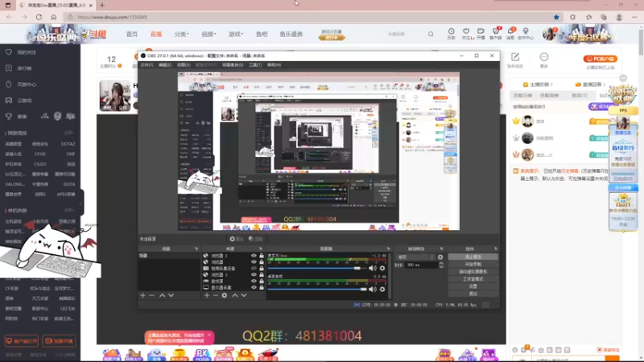
Task: Open OBS Tools menu
Action: tap(255, 65)
